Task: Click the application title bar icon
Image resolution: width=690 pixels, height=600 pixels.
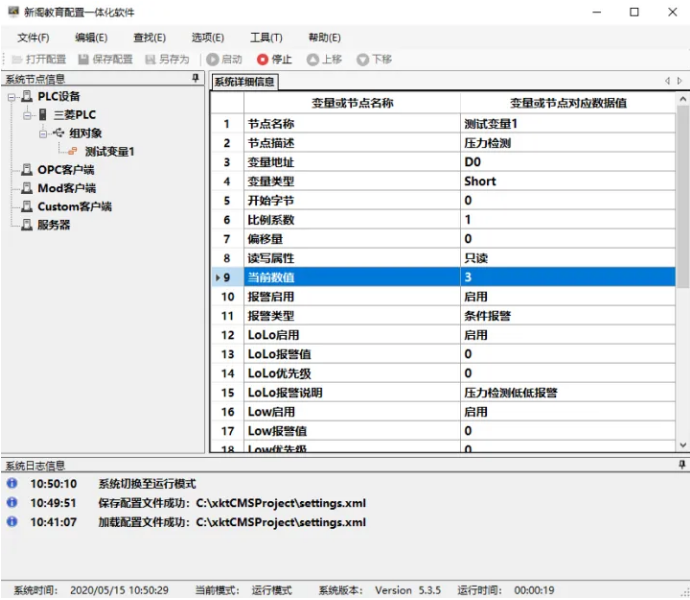Action: 14,11
